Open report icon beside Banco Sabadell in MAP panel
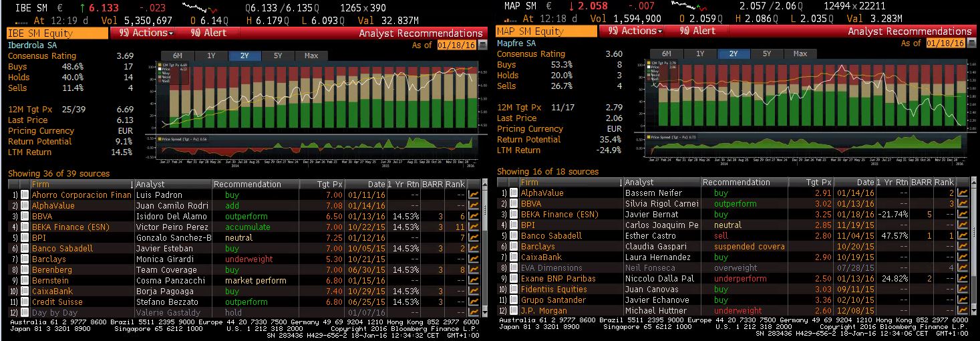980x341 pixels. pos(514,236)
